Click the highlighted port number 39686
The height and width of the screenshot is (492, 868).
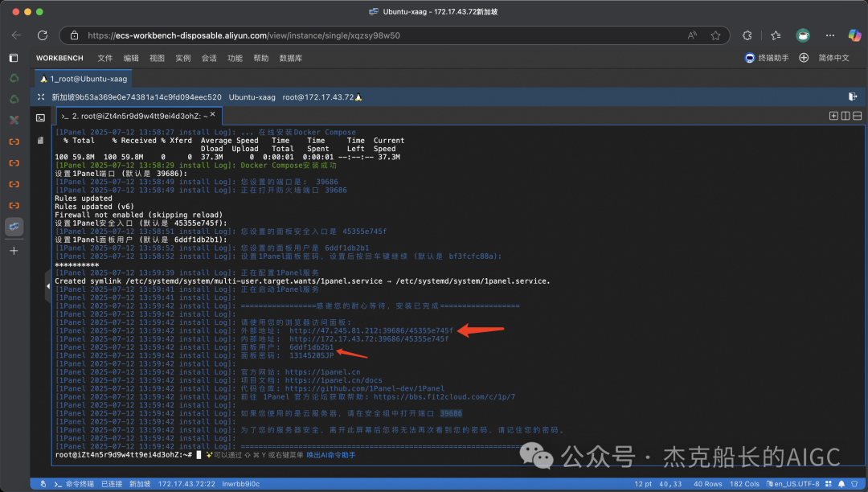[x=451, y=413]
